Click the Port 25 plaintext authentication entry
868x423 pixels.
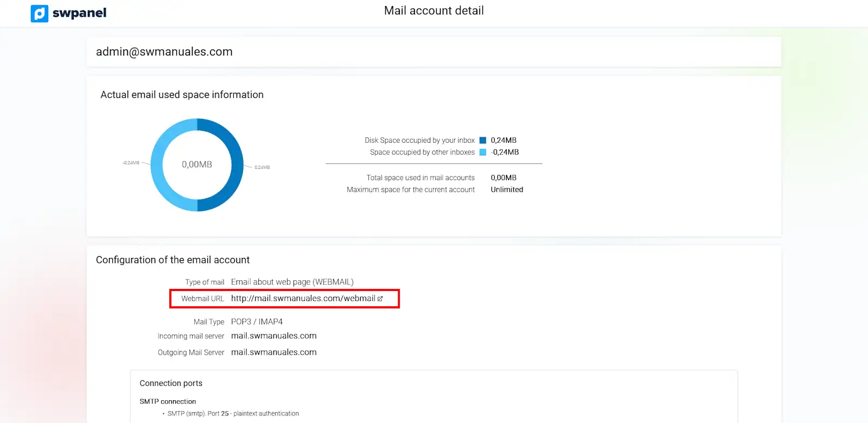point(233,414)
